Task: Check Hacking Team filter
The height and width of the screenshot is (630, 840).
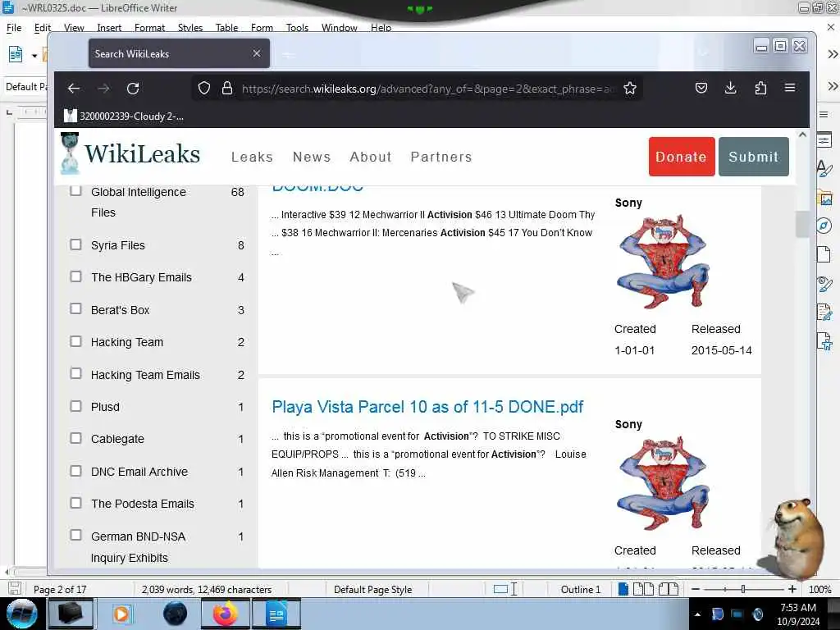Action: point(75,341)
